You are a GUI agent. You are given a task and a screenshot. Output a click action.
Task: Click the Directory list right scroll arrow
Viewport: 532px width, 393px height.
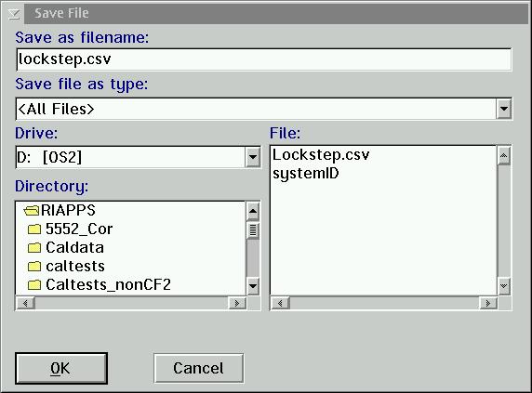237,303
